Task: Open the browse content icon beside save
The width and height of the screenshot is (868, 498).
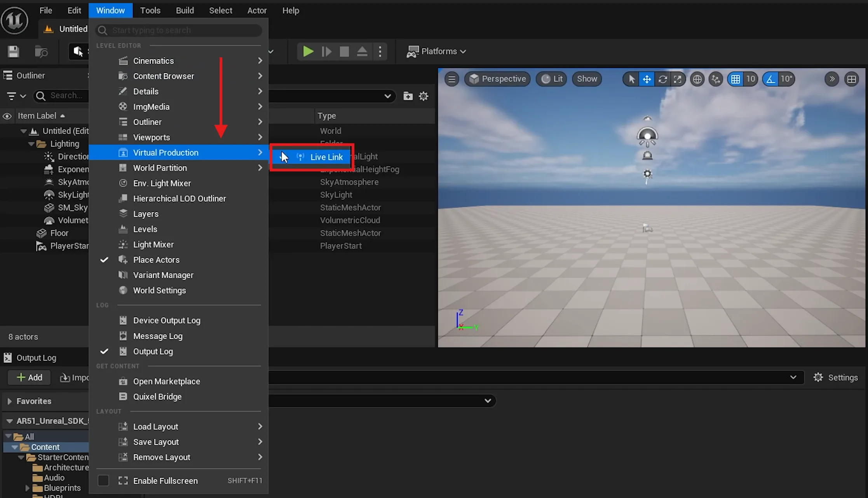Action: [x=41, y=51]
